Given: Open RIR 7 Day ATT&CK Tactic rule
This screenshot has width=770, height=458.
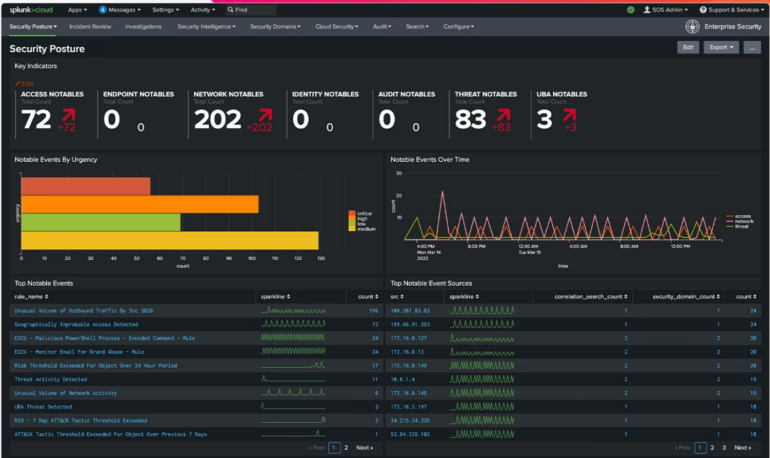Looking at the screenshot, I should (x=81, y=421).
